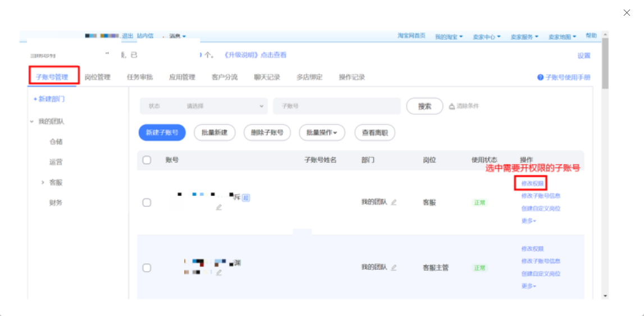Click the scrollbar up arrow
This screenshot has height=316, width=644.
(x=605, y=34)
